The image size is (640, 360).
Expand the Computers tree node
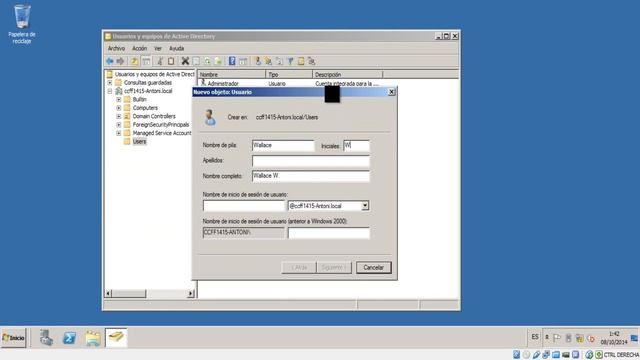pos(118,108)
